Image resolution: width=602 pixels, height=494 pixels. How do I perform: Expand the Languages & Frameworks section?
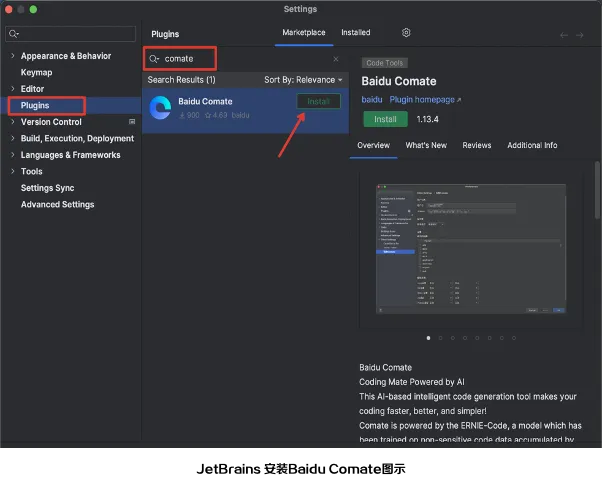point(13,155)
